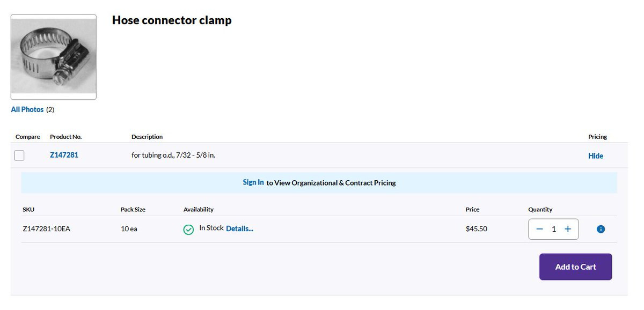Click the hose clamp product thumbnail
This screenshot has height=310, width=644.
pyautogui.click(x=54, y=57)
